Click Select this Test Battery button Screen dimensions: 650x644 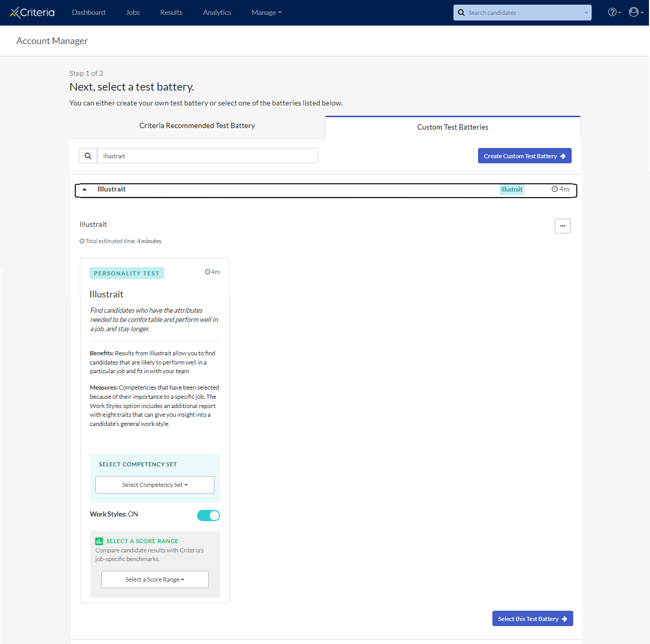click(532, 618)
